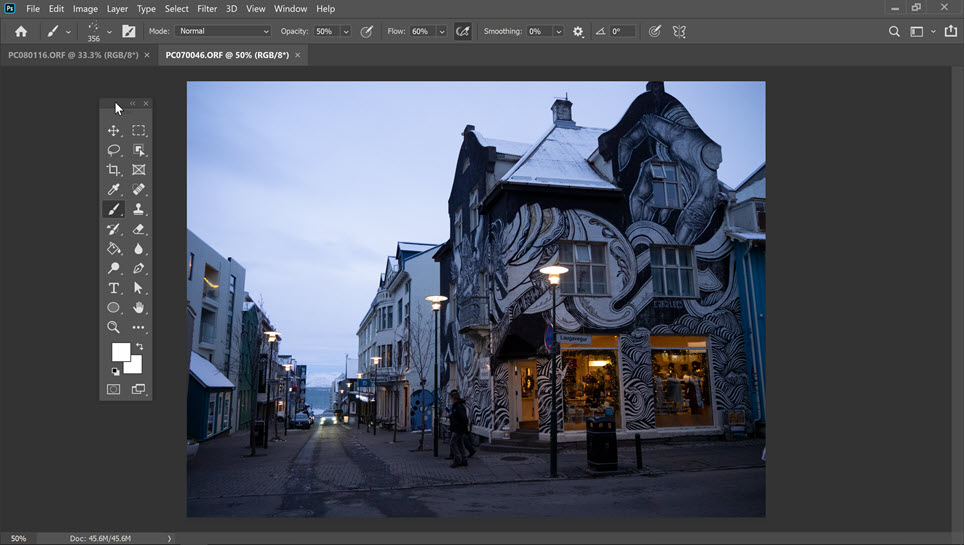965x545 pixels.
Task: Select the Eraser tool
Action: (x=138, y=229)
